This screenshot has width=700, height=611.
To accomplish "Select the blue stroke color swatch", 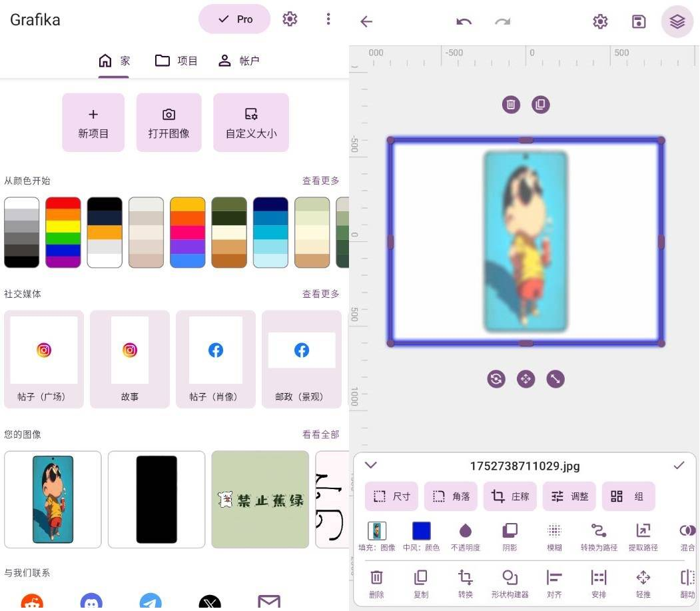I will [421, 531].
